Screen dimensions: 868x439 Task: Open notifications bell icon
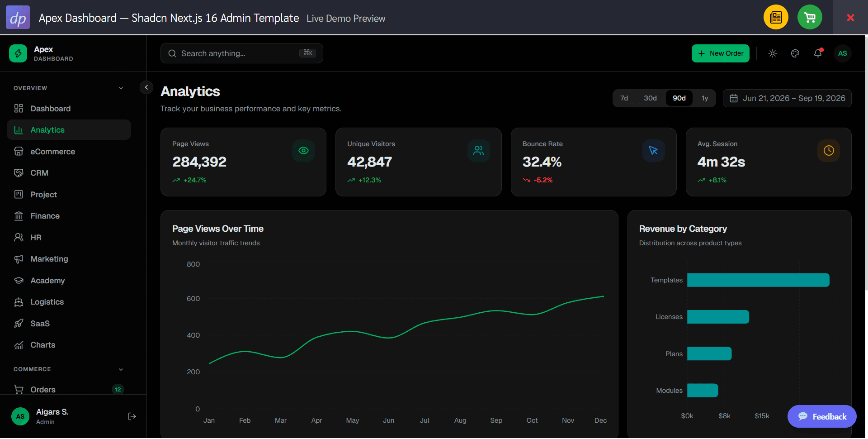818,53
